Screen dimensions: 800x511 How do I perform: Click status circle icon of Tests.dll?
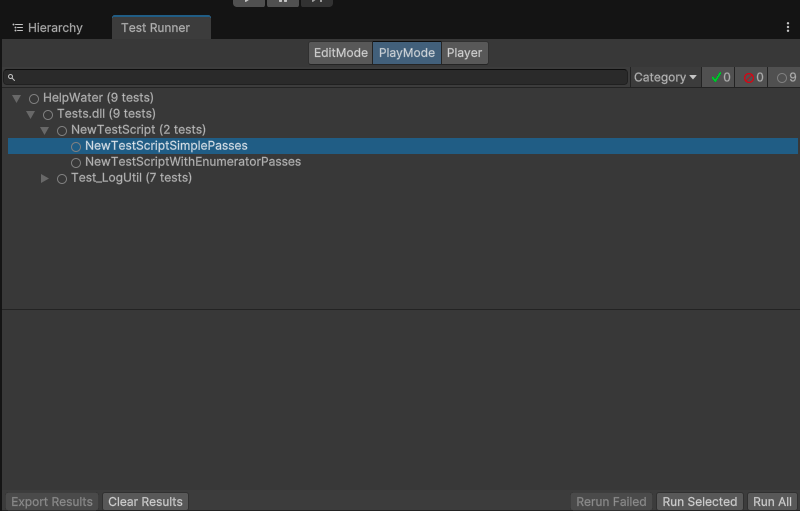tap(48, 115)
